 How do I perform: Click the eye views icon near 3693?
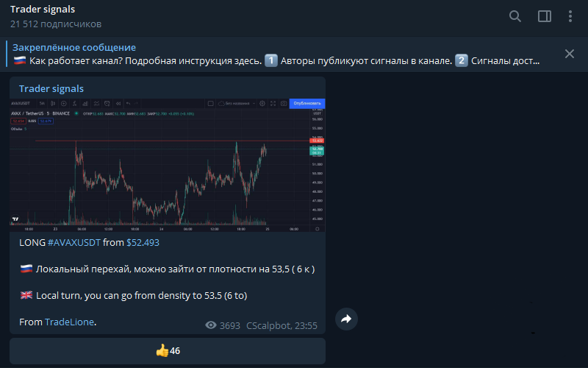tap(211, 325)
